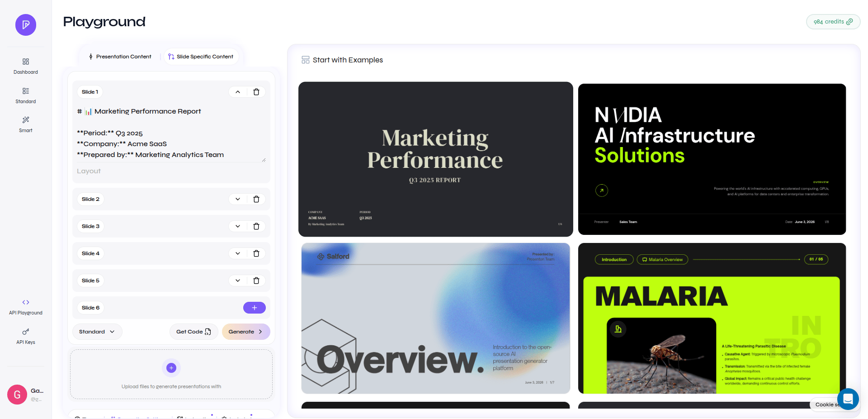Open the Smart generator from sidebar
This screenshot has height=419, width=868.
(26, 124)
